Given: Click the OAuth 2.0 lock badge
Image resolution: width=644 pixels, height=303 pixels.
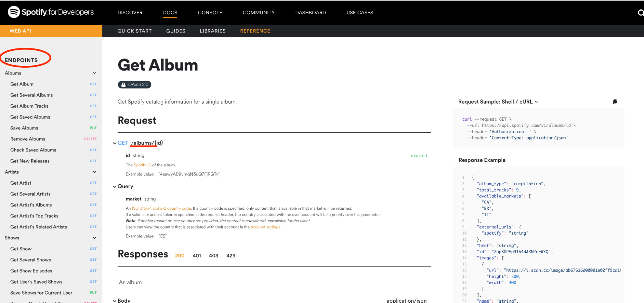Looking at the screenshot, I should [x=134, y=85].
